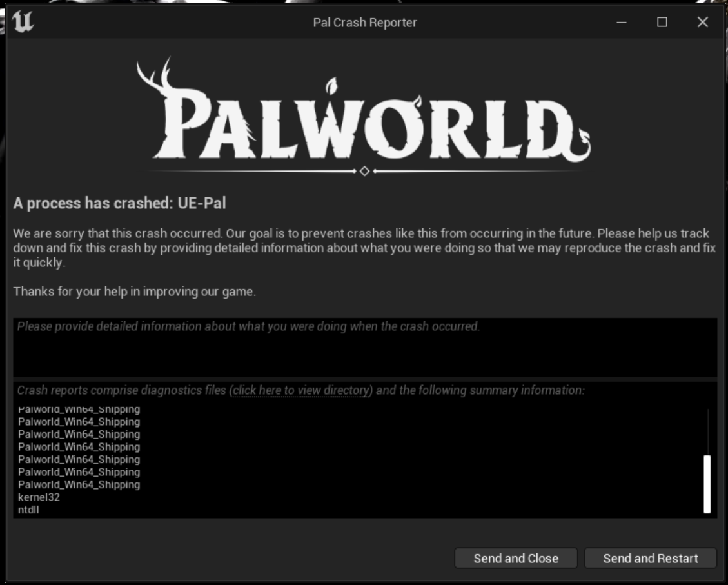Click the crash summary scrollbar thumb
The height and width of the screenshot is (585, 728).
point(707,484)
